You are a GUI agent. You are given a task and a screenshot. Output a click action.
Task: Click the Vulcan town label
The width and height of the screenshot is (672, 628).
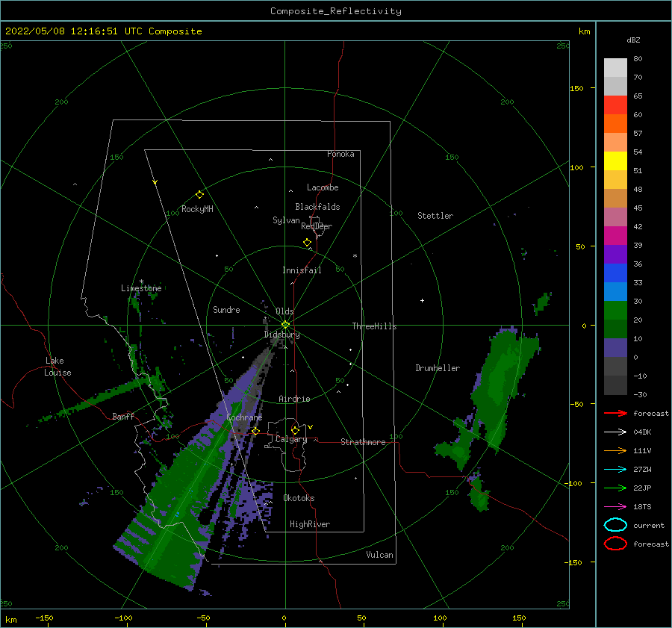(x=379, y=555)
